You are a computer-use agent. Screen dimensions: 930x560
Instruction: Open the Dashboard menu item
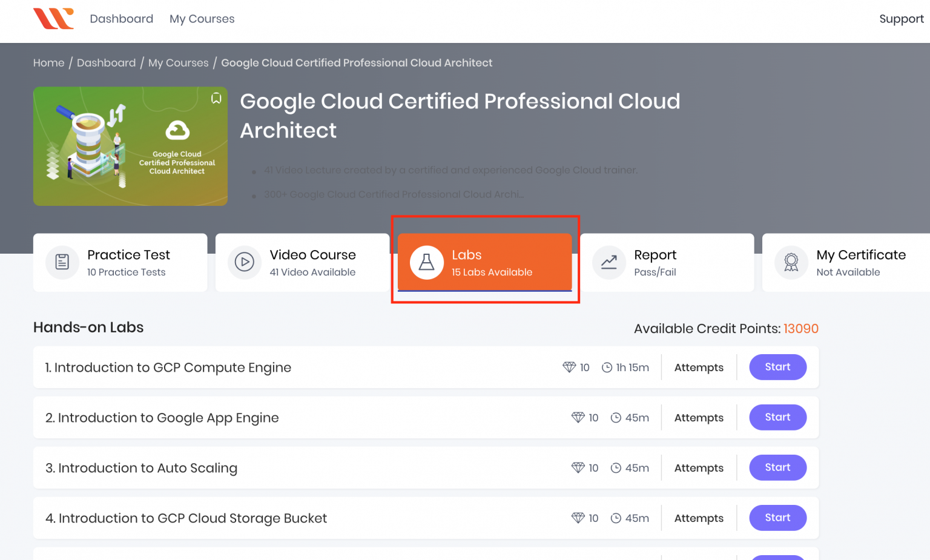click(121, 19)
